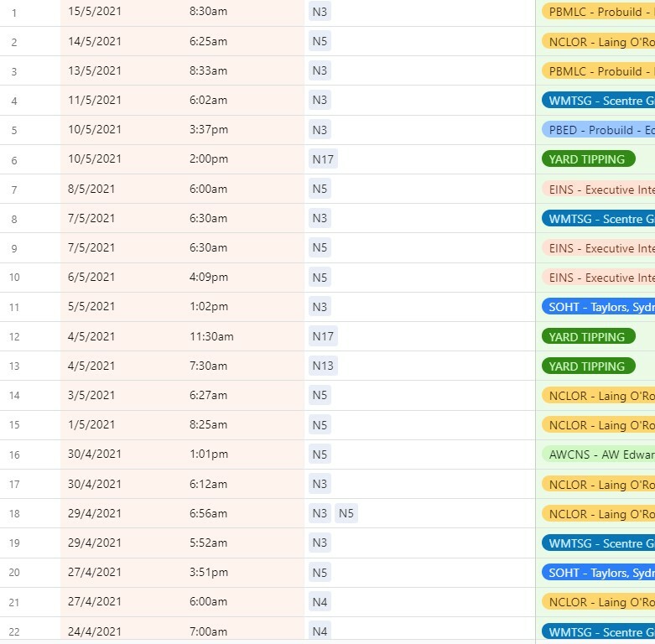The image size is (655, 644).
Task: Open the PBMLC - Probuild tag in row 3
Action: 598,71
